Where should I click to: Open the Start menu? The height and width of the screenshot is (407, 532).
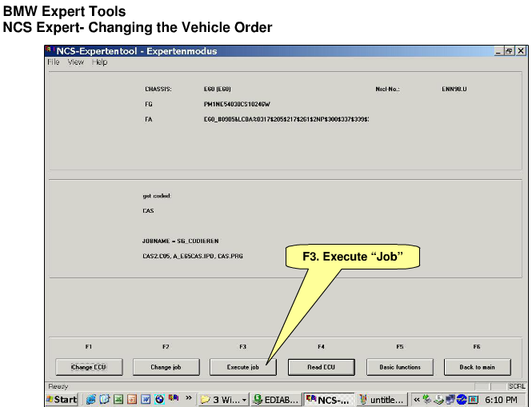point(62,400)
